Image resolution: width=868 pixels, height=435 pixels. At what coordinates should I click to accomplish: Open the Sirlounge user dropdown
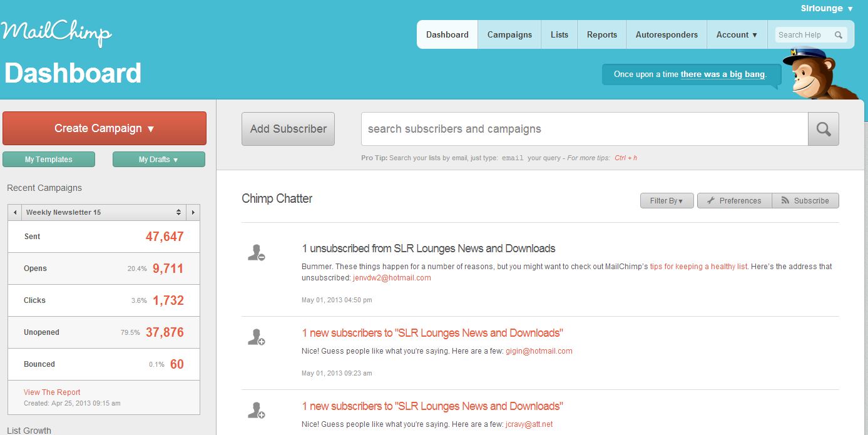[x=827, y=9]
